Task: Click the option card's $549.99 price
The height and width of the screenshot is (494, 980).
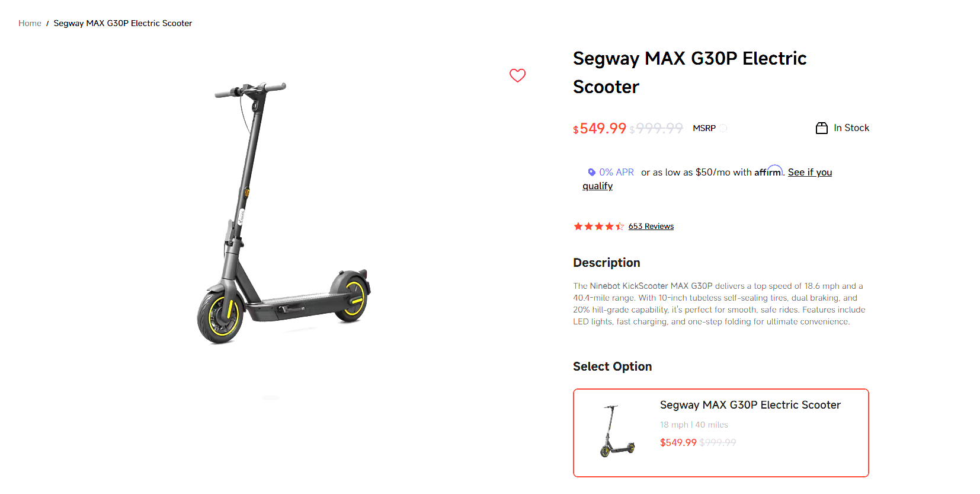Action: pyautogui.click(x=678, y=442)
